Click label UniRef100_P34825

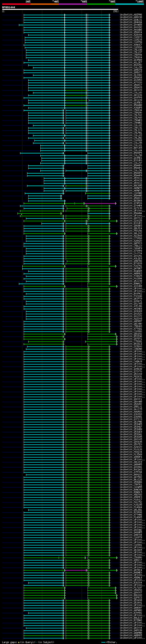[x=131, y=276]
